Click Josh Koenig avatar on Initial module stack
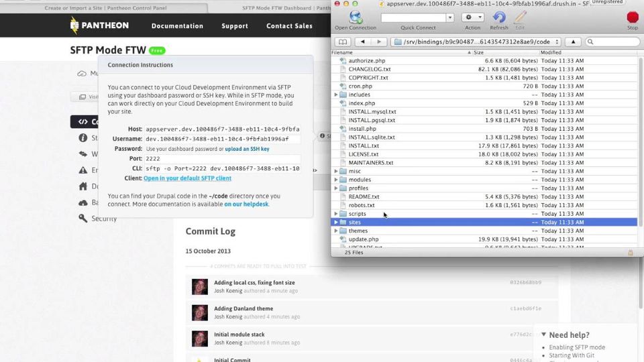Viewport: 644px width, 362px height. 200,338
